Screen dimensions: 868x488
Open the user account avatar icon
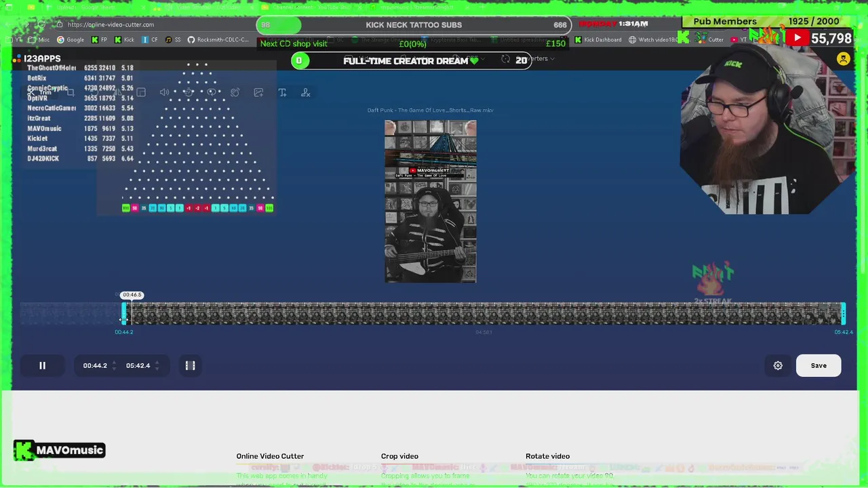pos(843,59)
